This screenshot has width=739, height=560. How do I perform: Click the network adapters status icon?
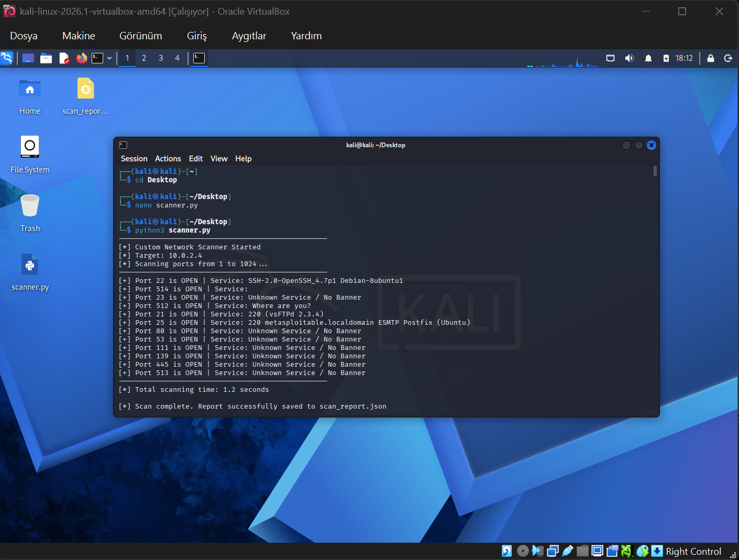pyautogui.click(x=553, y=551)
